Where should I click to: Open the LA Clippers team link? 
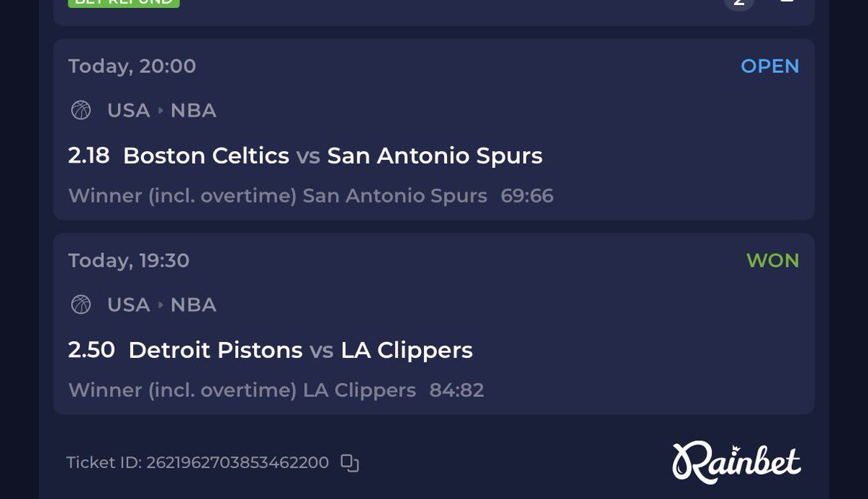click(407, 351)
